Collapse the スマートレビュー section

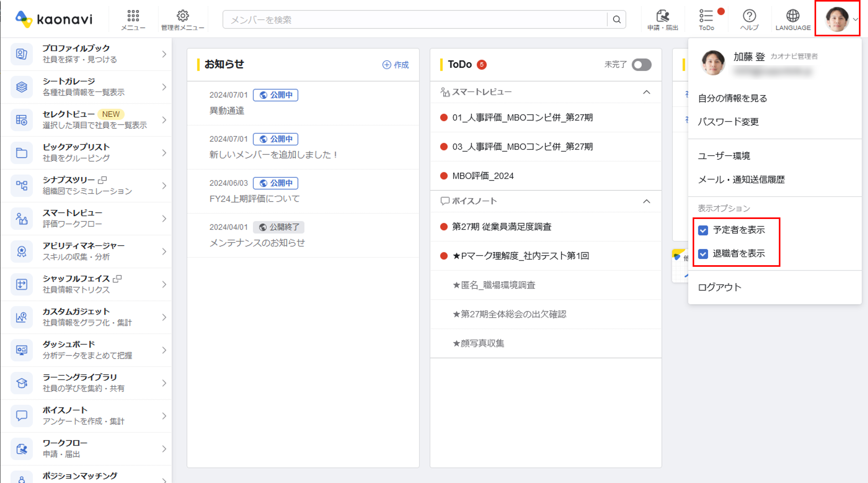(x=646, y=92)
